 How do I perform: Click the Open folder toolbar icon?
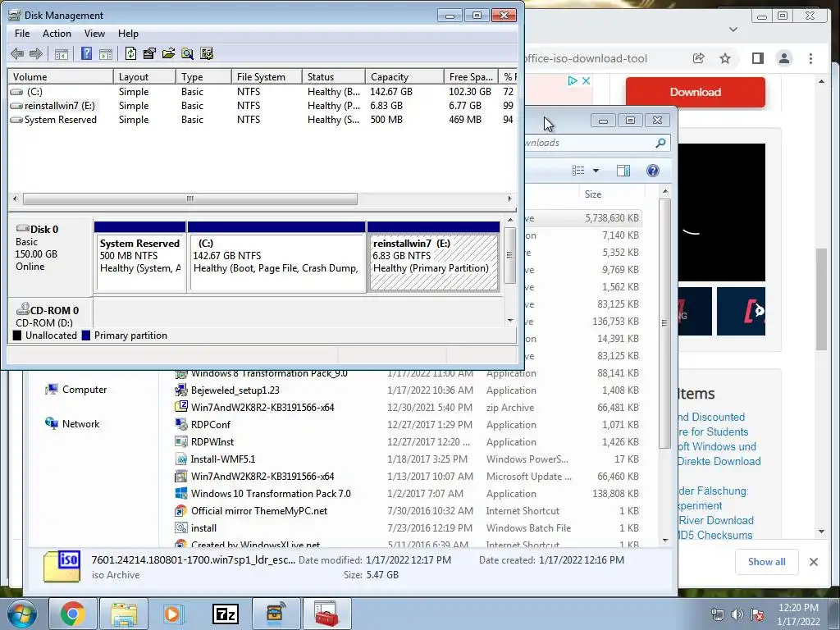[x=168, y=53]
